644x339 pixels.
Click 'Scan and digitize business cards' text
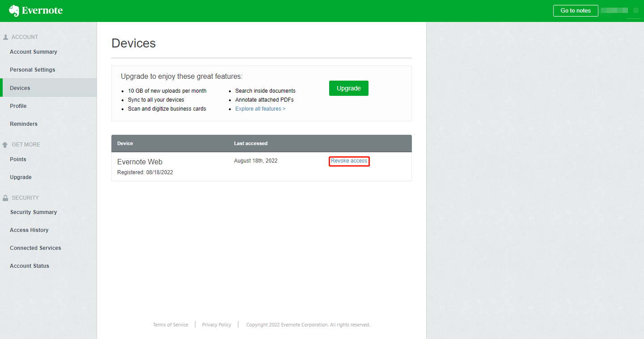(167, 109)
